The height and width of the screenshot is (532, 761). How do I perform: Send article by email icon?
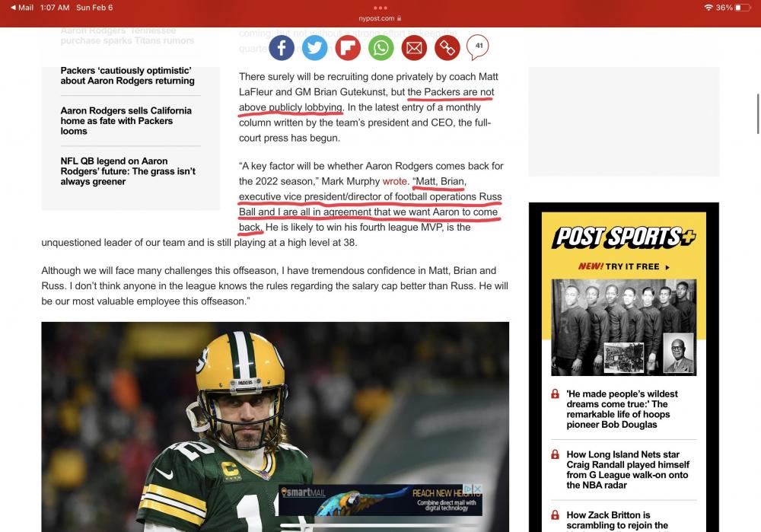click(x=414, y=49)
